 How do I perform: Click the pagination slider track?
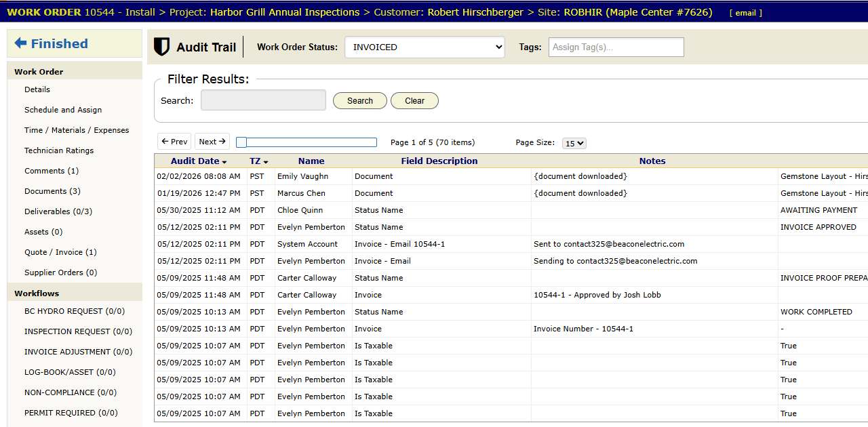click(307, 142)
